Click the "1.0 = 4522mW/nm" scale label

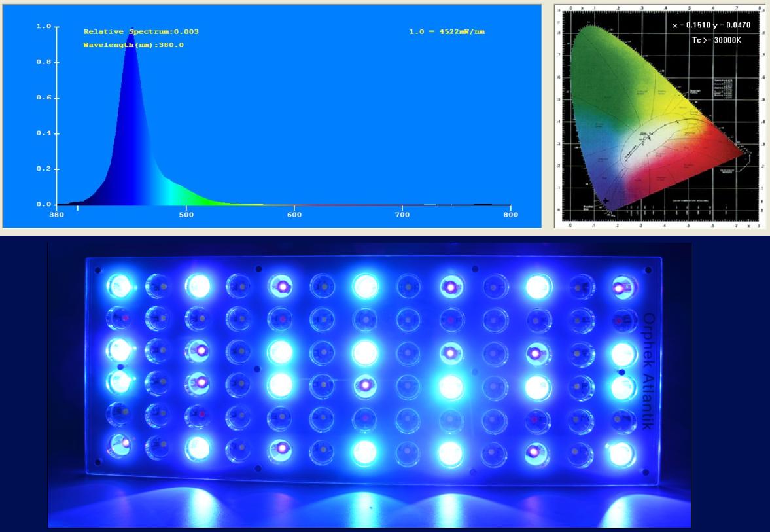coord(447,32)
